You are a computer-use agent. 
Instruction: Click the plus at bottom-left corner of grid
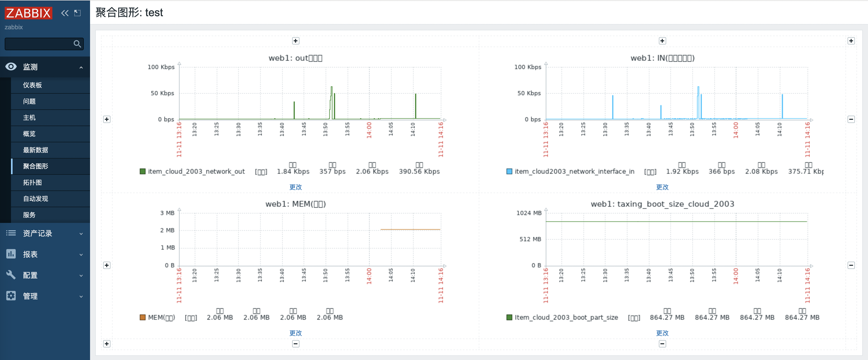click(107, 344)
